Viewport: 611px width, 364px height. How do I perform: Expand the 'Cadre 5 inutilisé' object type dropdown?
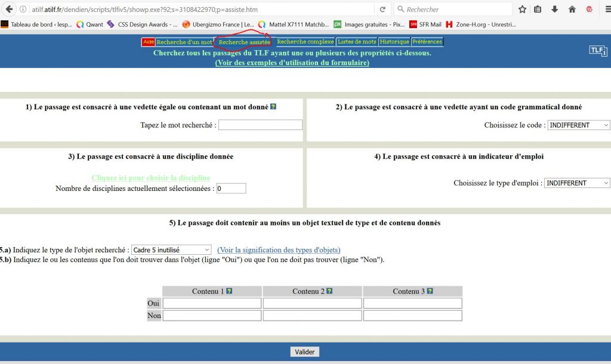coord(171,250)
